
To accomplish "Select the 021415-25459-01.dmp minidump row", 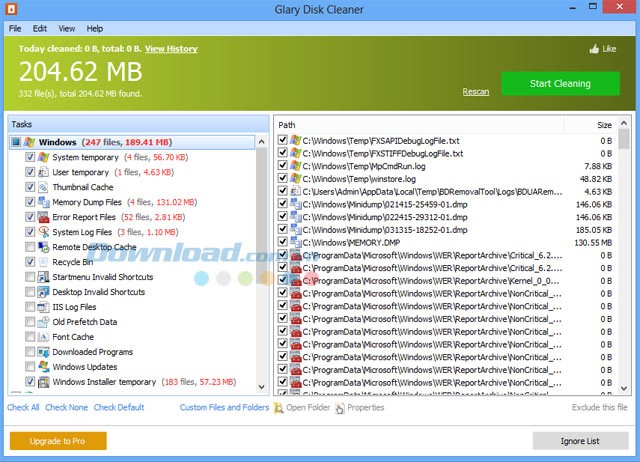I will click(446, 204).
